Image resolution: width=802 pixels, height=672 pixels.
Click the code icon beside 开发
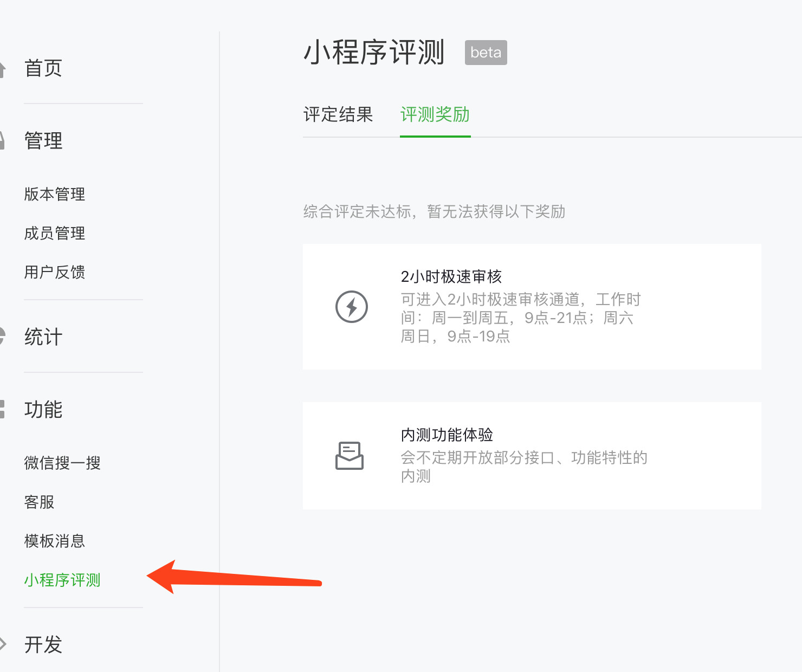[x=3, y=644]
